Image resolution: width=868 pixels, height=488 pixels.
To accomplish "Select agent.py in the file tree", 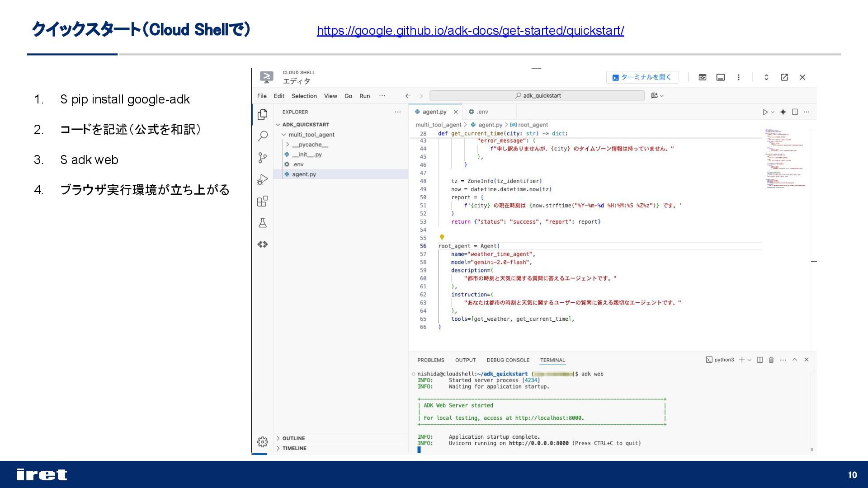I will coord(341,174).
